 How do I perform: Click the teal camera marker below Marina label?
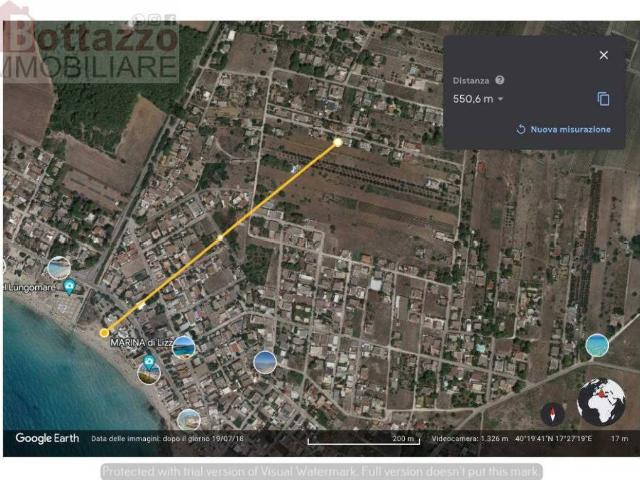(x=148, y=362)
